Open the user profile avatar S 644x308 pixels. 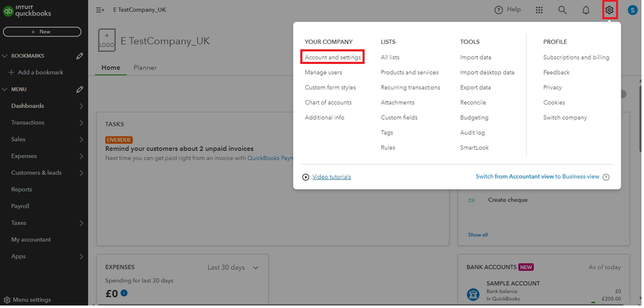point(633,10)
